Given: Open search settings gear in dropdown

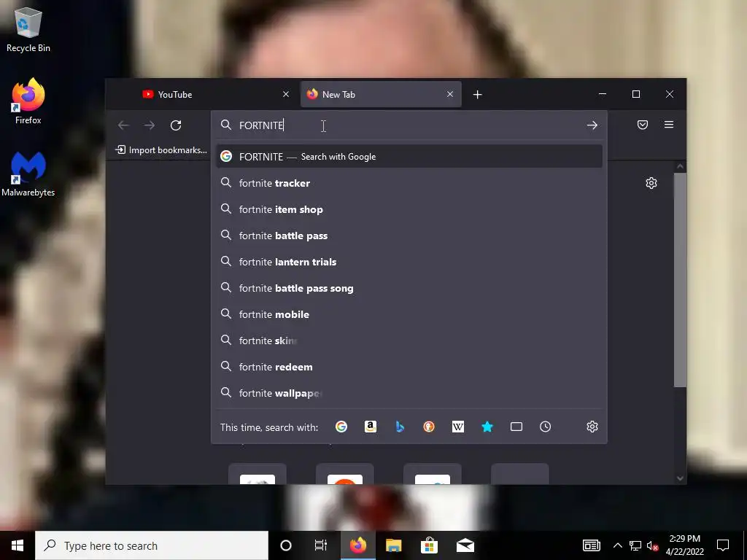Looking at the screenshot, I should pyautogui.click(x=592, y=427).
